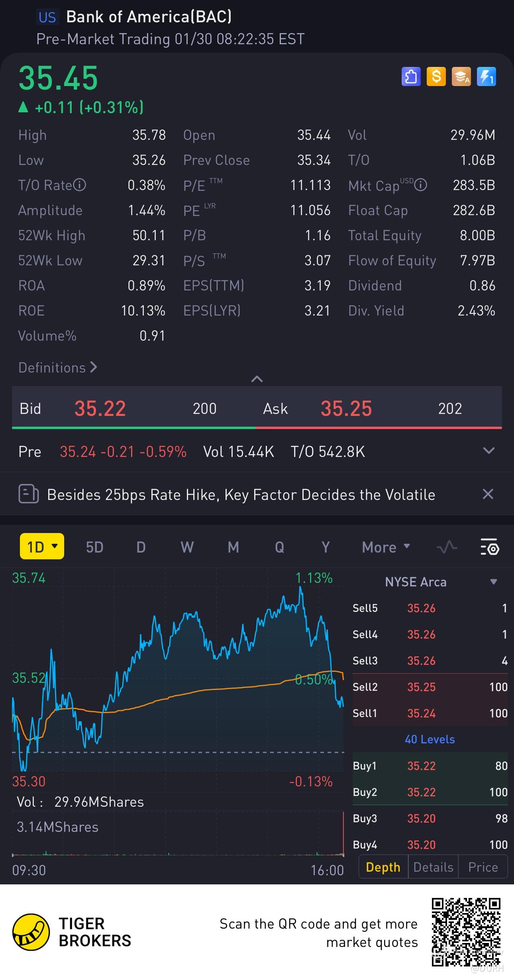The height and width of the screenshot is (980, 514).
Task: Open the 40 Levels order book
Action: (430, 739)
